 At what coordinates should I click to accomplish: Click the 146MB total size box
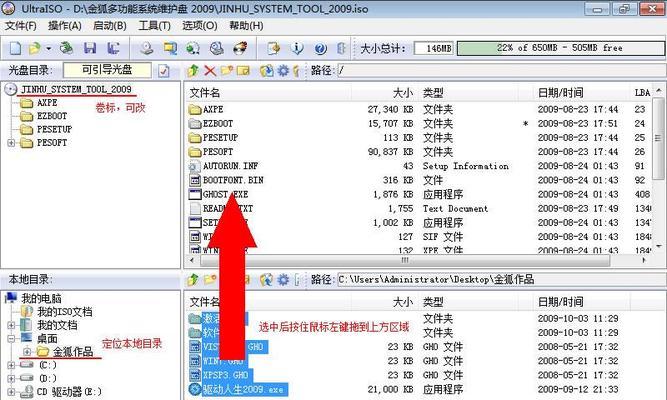point(433,49)
